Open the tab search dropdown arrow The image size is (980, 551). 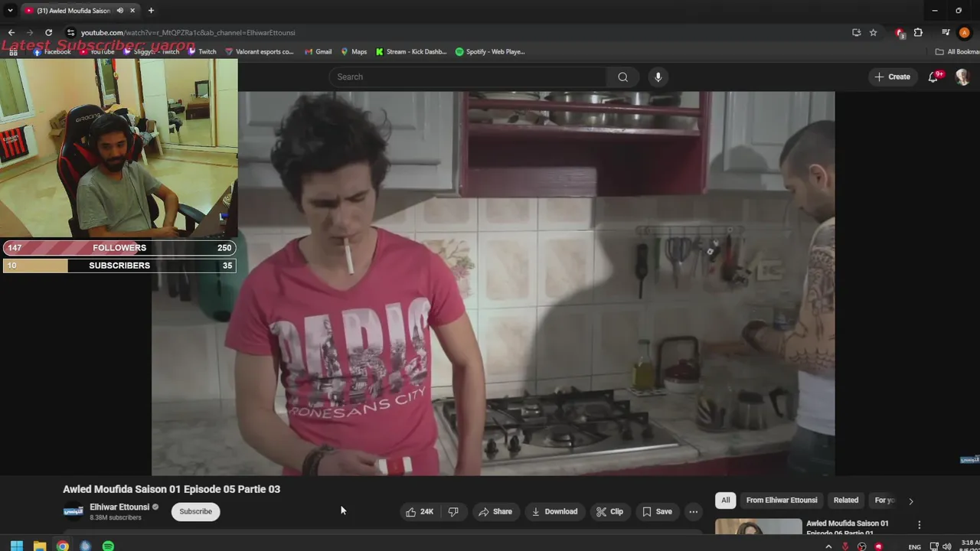click(x=10, y=11)
